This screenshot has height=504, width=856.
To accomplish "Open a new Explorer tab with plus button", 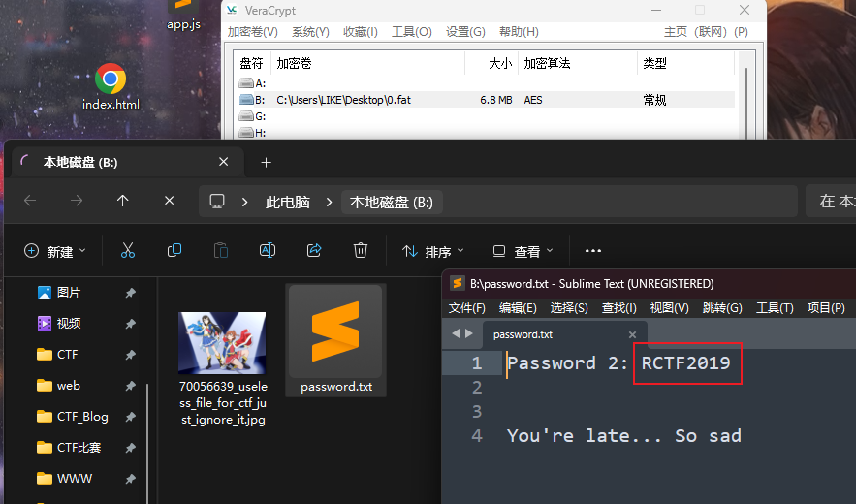I will click(x=266, y=162).
